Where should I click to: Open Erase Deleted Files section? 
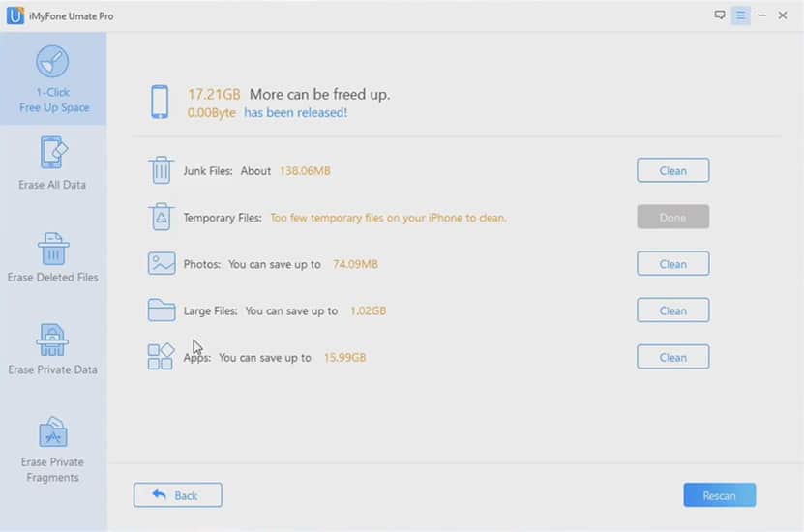[53, 257]
